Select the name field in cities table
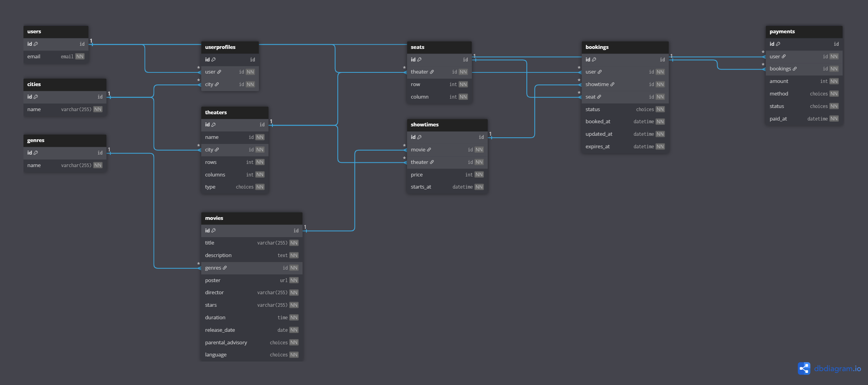Viewport: 868px width, 385px height. (65, 110)
